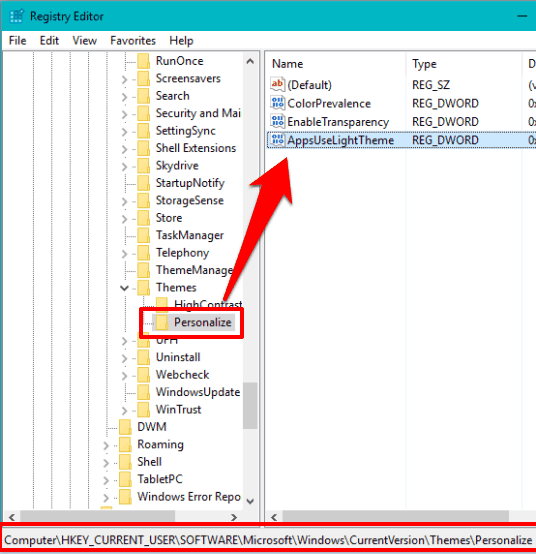Viewport: 536px width, 554px height.
Task: Expand the Search key
Action: pyautogui.click(x=124, y=96)
